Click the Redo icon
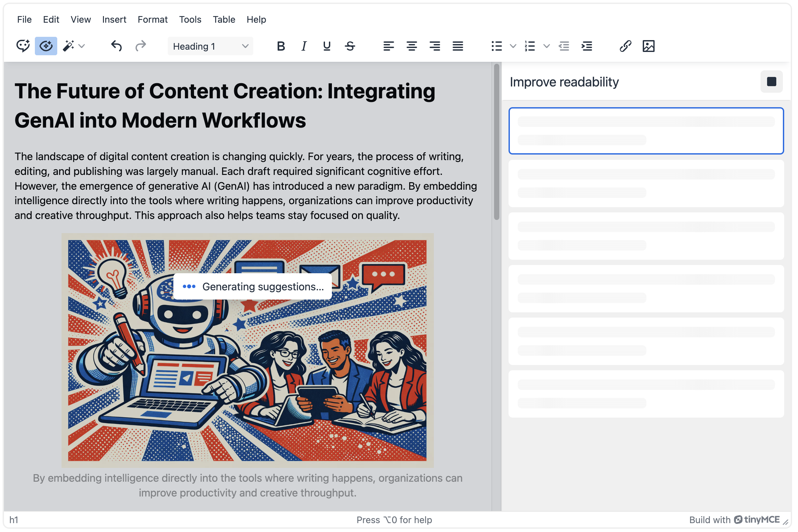 point(140,46)
